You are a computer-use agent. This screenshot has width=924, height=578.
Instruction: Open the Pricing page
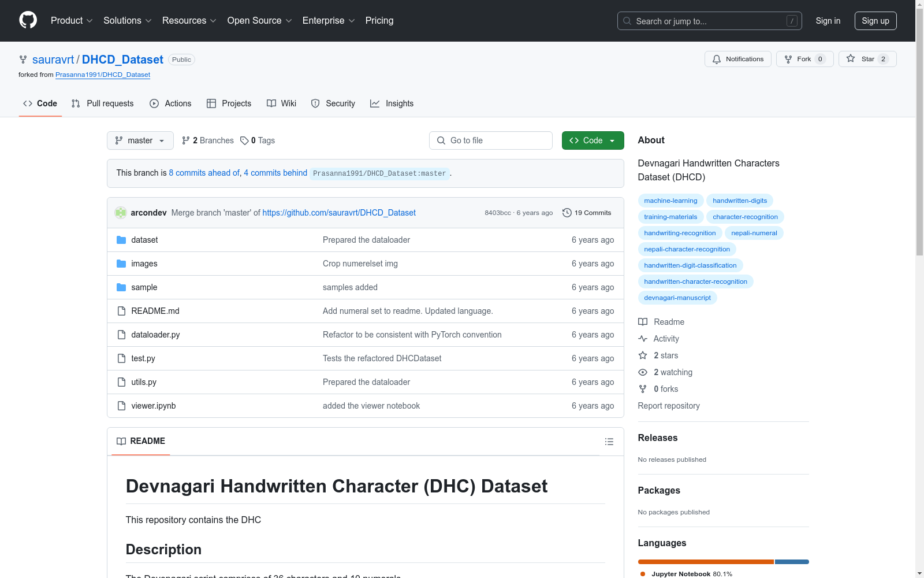(x=379, y=21)
